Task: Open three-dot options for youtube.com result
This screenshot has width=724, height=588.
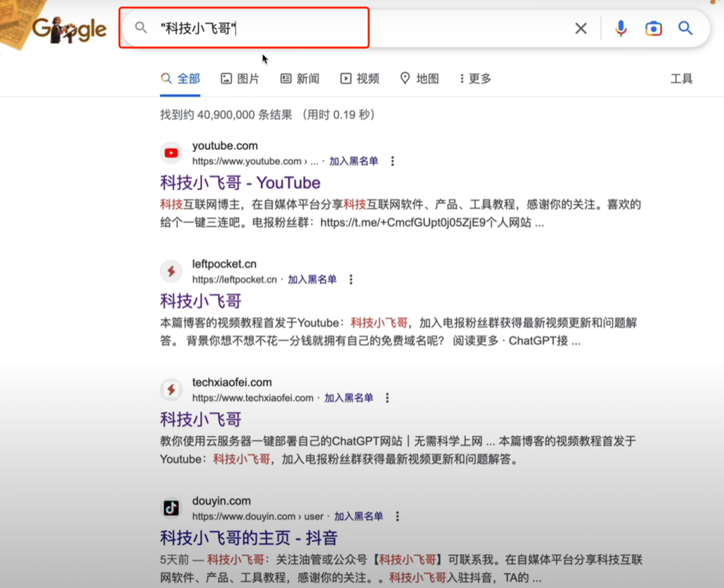Action: click(392, 161)
